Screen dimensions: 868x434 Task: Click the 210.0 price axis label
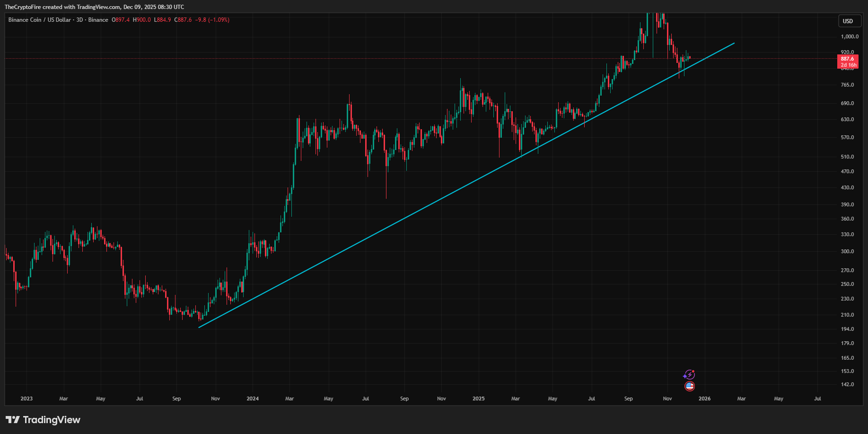pyautogui.click(x=848, y=315)
